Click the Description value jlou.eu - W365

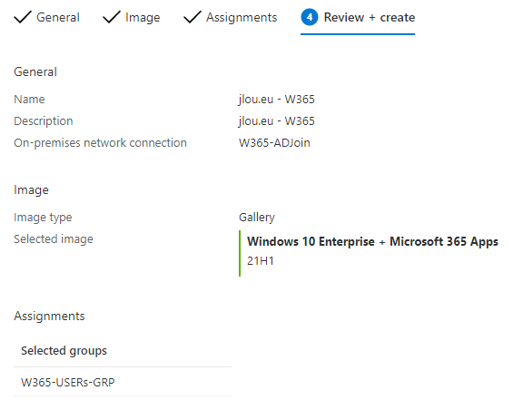[x=276, y=121]
